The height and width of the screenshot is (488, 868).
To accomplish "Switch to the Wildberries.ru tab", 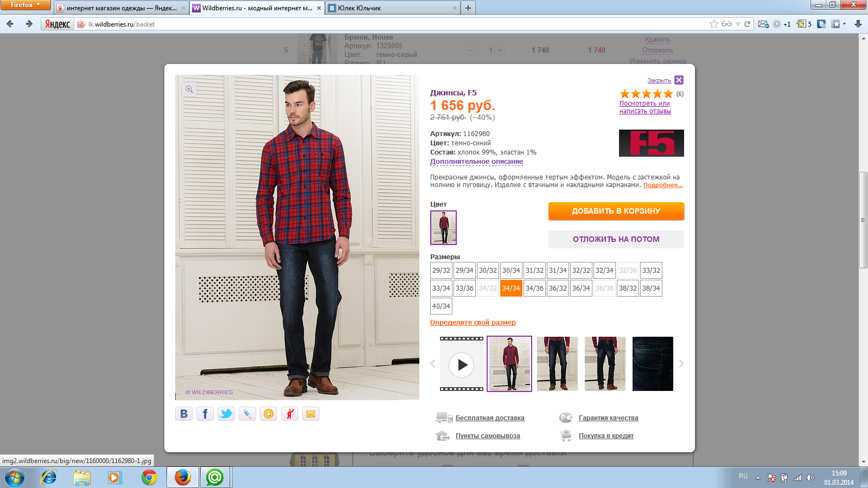I will pyautogui.click(x=257, y=8).
